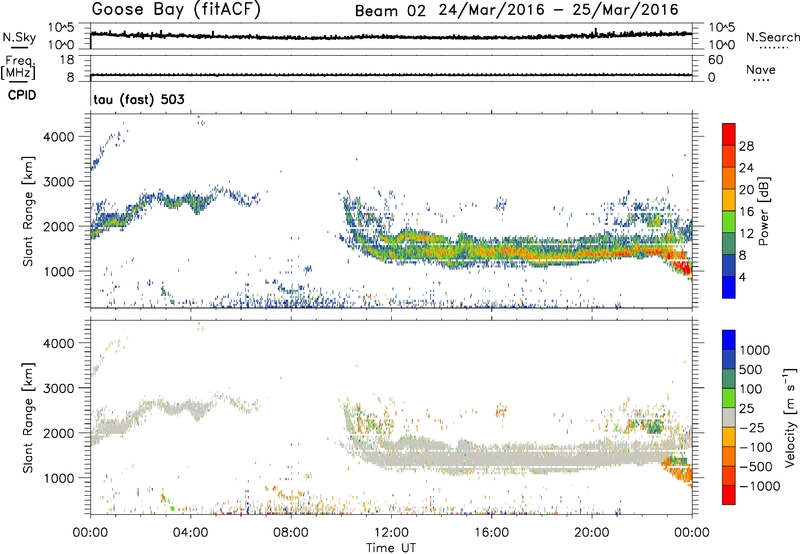Click the N.Search legend label
800x554 pixels.
point(773,37)
